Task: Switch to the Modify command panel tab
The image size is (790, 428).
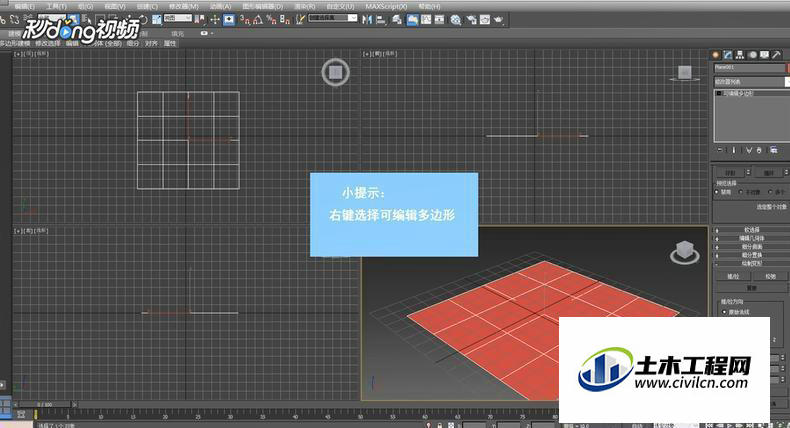Action: [728, 54]
